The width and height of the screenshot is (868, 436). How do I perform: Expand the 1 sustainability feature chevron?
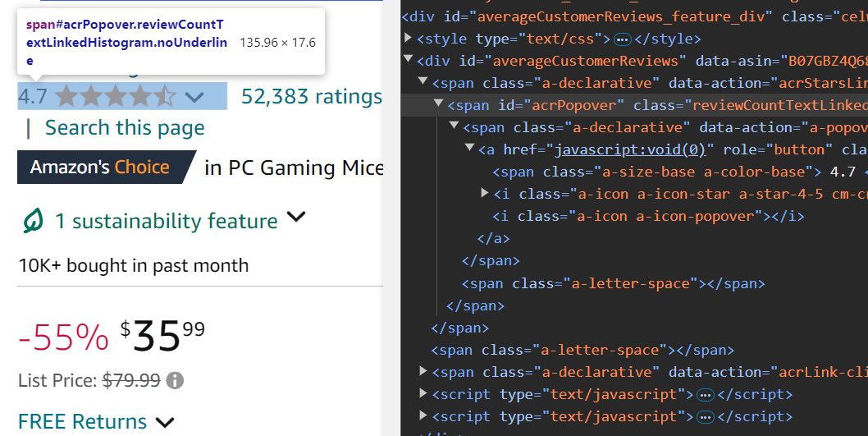(296, 217)
